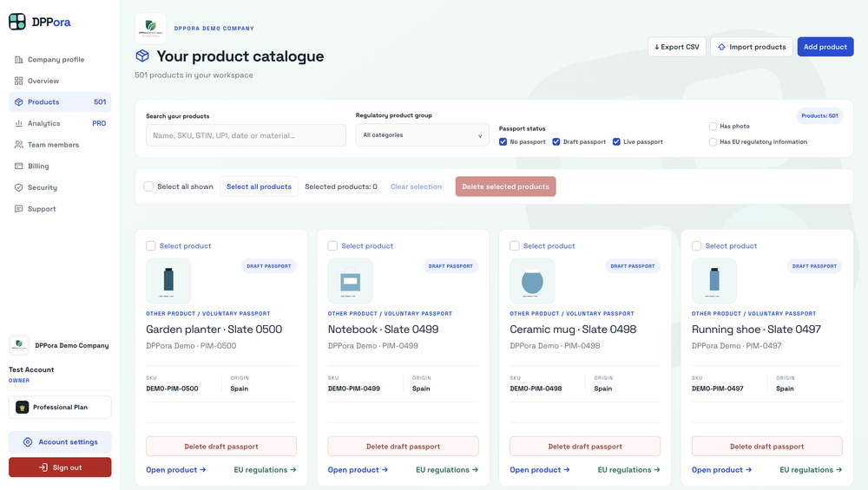This screenshot has width=868, height=490.
Task: Click the Import products upload icon
Action: pyautogui.click(x=721, y=47)
